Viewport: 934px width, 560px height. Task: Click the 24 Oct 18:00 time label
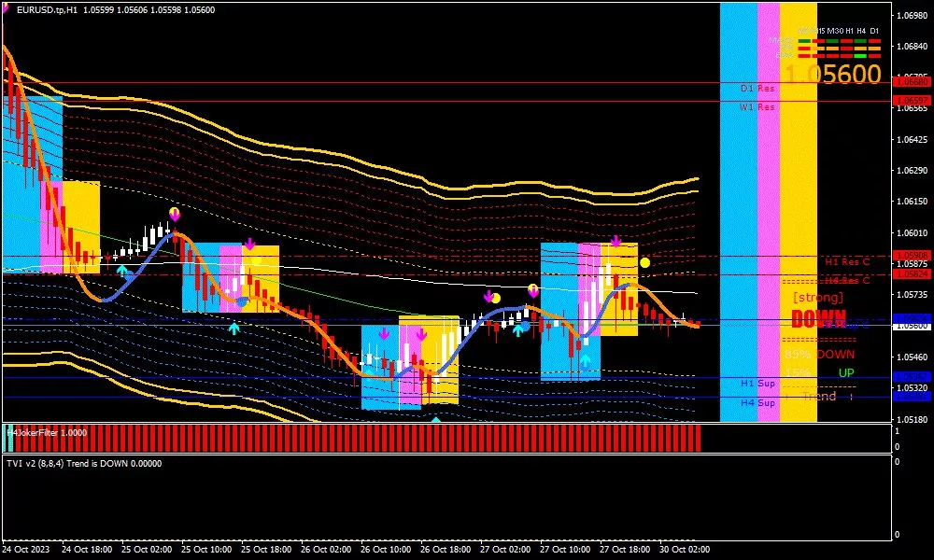(87, 550)
